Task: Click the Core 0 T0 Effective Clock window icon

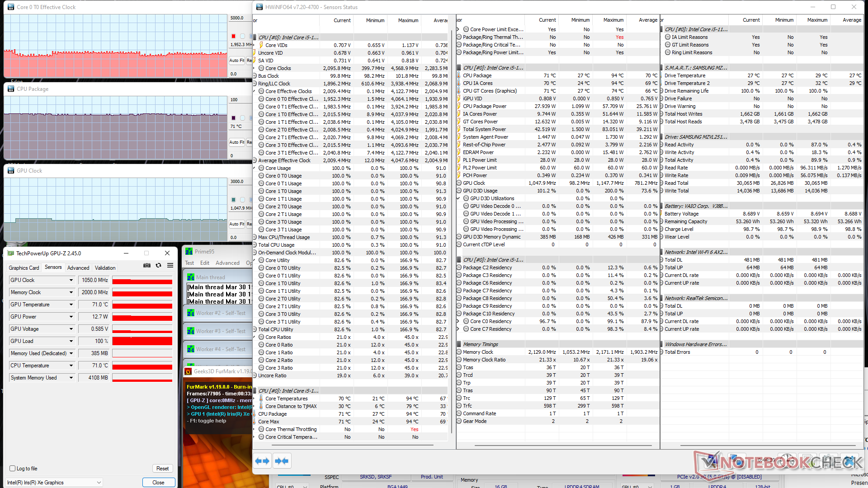Action: coord(11,7)
